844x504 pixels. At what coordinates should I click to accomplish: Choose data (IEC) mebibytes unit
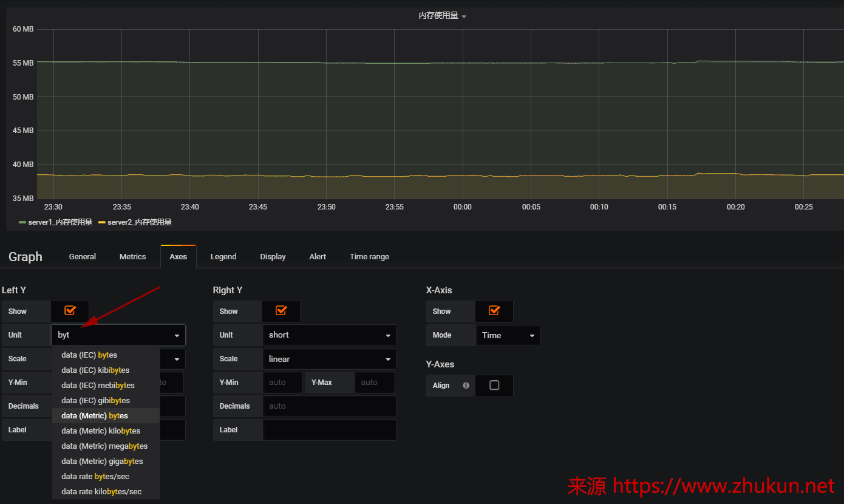click(x=98, y=386)
